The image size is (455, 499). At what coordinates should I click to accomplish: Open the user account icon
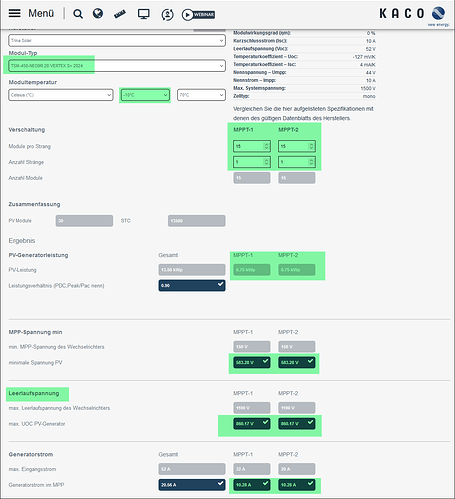[167, 14]
